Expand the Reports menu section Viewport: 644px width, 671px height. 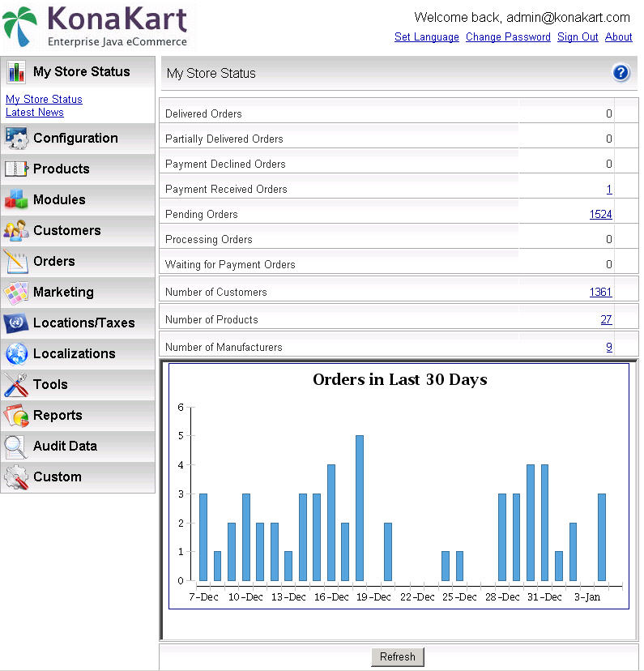pyautogui.click(x=78, y=416)
